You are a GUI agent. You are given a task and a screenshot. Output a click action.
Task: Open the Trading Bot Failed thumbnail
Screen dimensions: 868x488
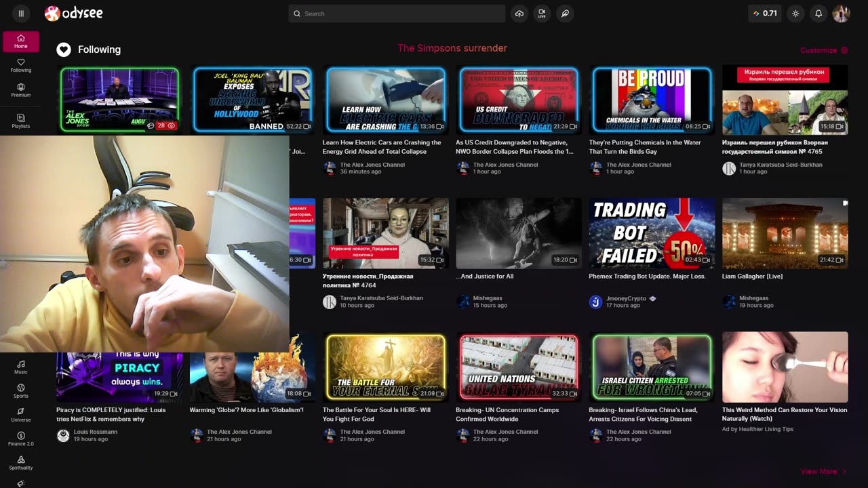tap(652, 233)
